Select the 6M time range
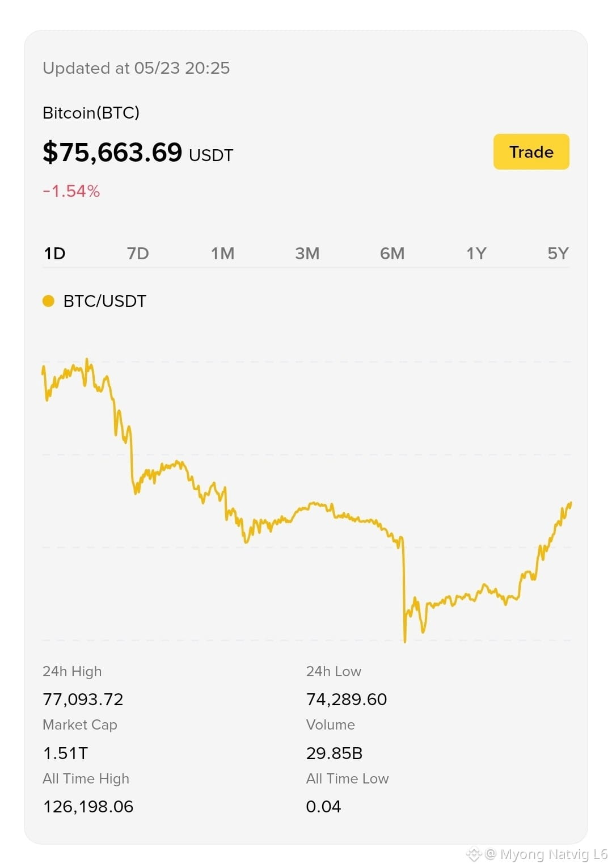The width and height of the screenshot is (612, 868). click(392, 253)
